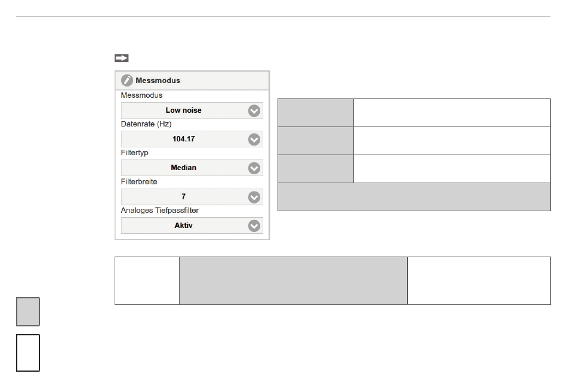
Task: Open the Filtertyp dropdown arrow beside Median
Action: click(254, 168)
